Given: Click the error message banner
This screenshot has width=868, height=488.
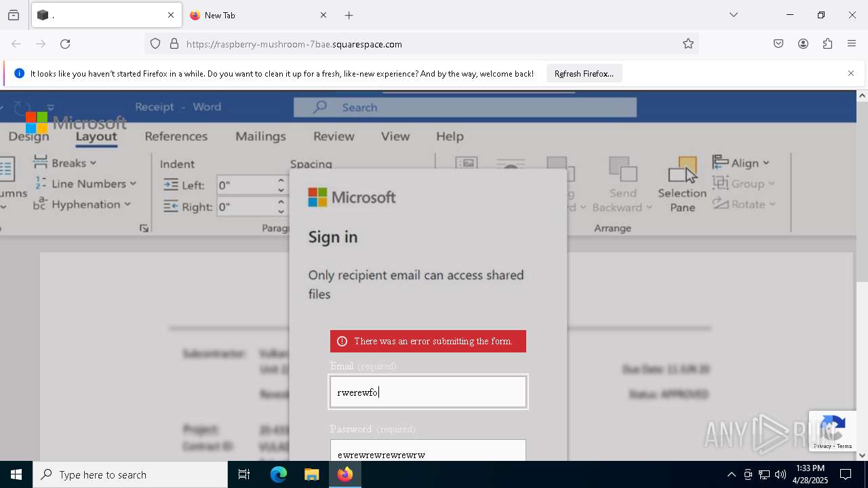Looking at the screenshot, I should click(x=428, y=342).
